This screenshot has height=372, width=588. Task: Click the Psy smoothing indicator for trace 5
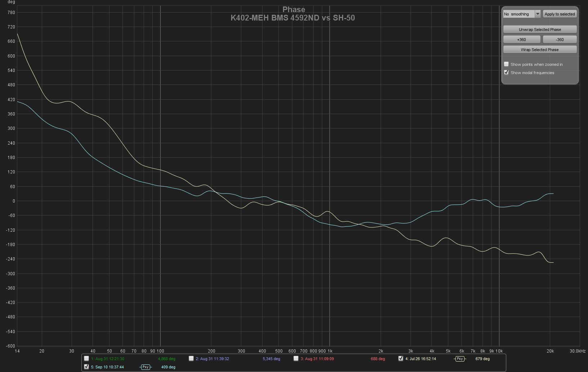[x=145, y=367]
